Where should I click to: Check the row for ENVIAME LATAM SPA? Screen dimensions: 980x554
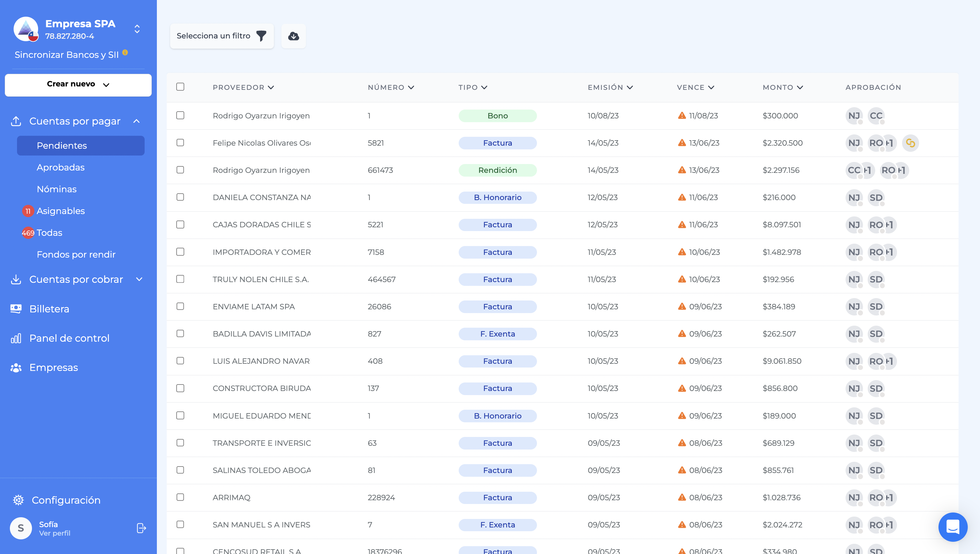click(180, 306)
